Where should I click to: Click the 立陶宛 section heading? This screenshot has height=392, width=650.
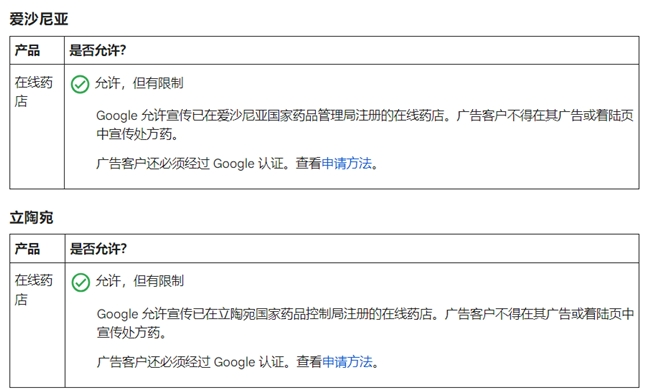(x=32, y=217)
